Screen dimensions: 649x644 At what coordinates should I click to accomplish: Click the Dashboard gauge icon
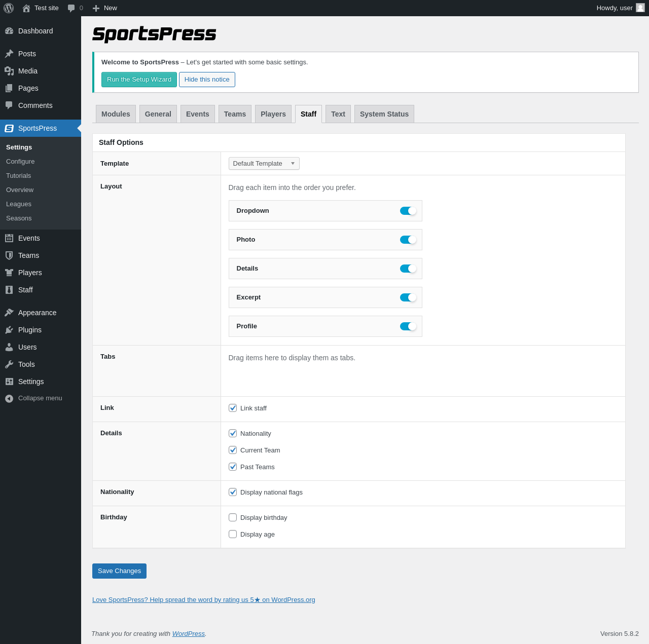pyautogui.click(x=9, y=31)
